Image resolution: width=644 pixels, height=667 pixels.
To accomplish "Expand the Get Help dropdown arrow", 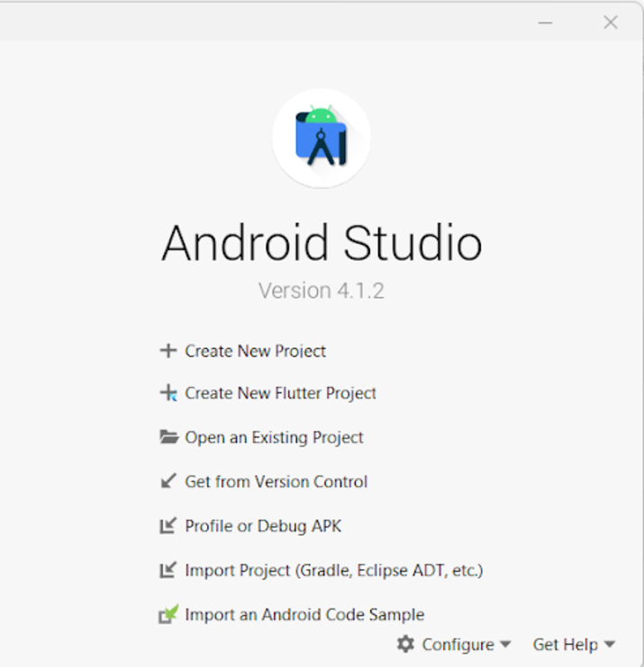I will coord(610,644).
